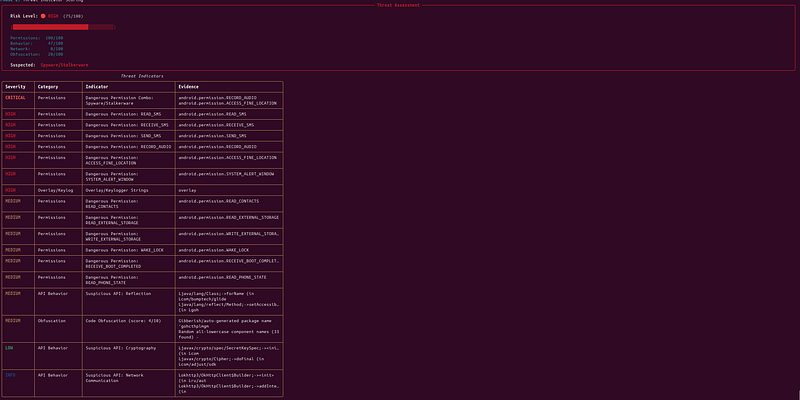Click the "Obfuscation: 20/100" score line
Image resolution: width=800 pixels, height=400 pixels.
(37, 54)
